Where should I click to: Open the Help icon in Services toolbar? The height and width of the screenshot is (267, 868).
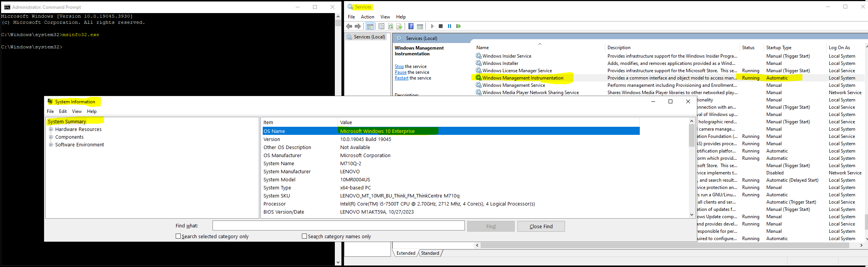click(411, 26)
